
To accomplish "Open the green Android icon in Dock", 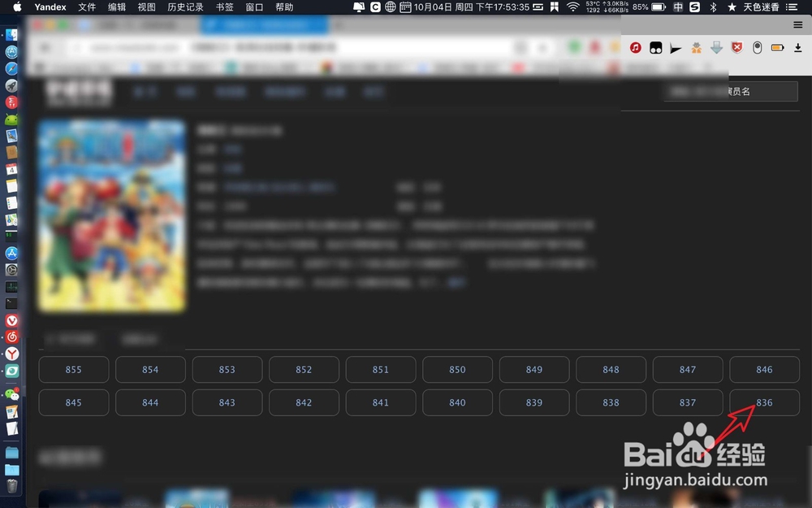I will click(x=11, y=119).
